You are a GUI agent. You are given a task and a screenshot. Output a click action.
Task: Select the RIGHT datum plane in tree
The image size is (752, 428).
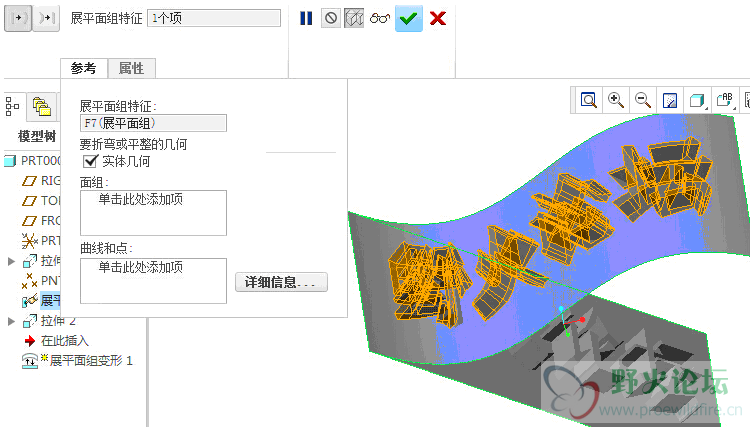(41, 181)
